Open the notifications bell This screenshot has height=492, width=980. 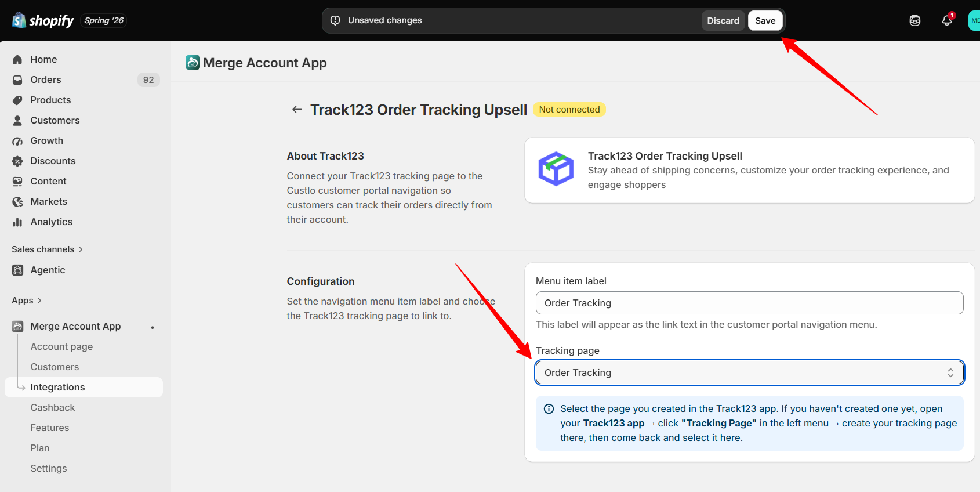947,20
